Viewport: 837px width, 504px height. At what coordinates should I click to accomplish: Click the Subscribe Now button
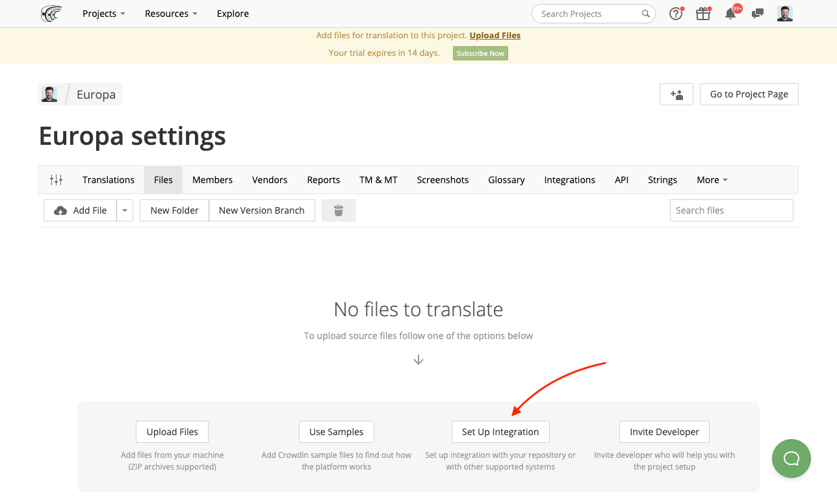click(480, 53)
